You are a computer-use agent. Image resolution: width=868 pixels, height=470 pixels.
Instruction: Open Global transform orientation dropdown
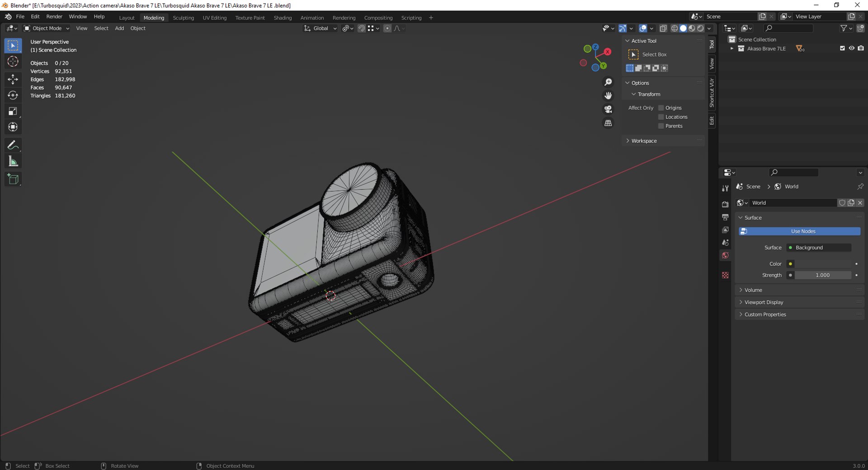coord(320,28)
